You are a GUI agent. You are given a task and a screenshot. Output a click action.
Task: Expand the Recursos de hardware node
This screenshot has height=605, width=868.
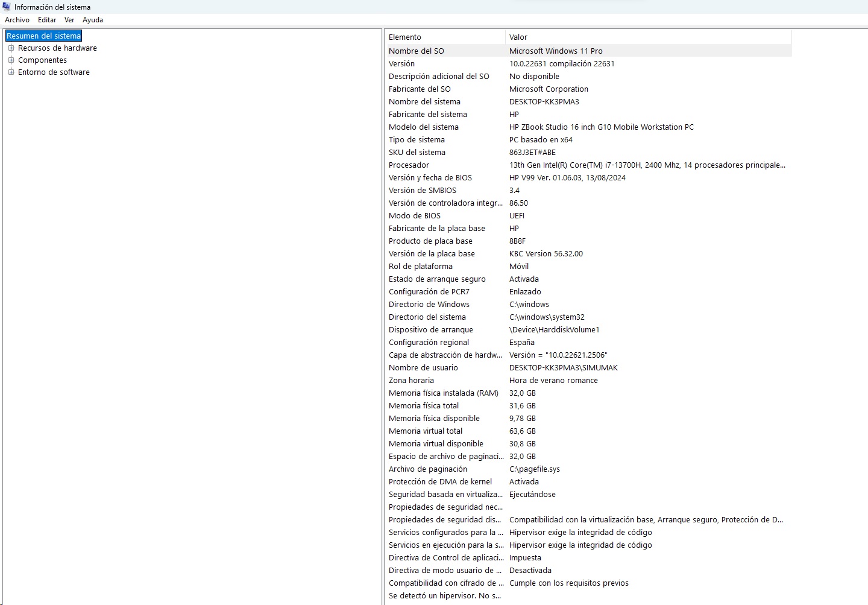[x=11, y=48]
